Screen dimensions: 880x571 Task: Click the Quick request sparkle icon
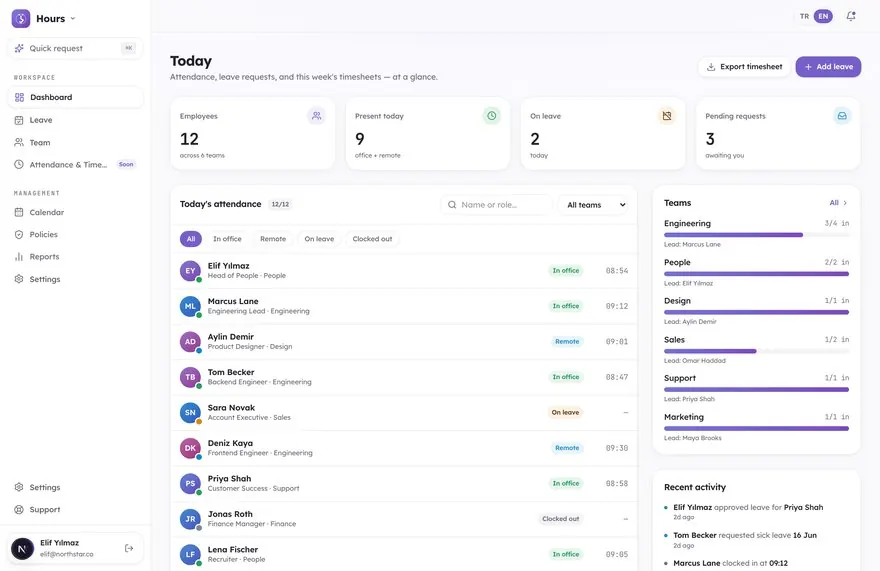coord(19,48)
